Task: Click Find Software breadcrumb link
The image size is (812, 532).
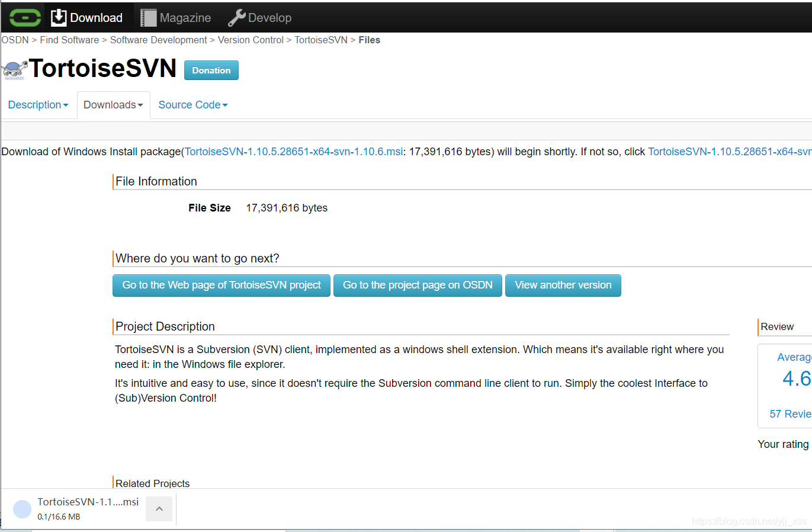Action: pyautogui.click(x=69, y=40)
